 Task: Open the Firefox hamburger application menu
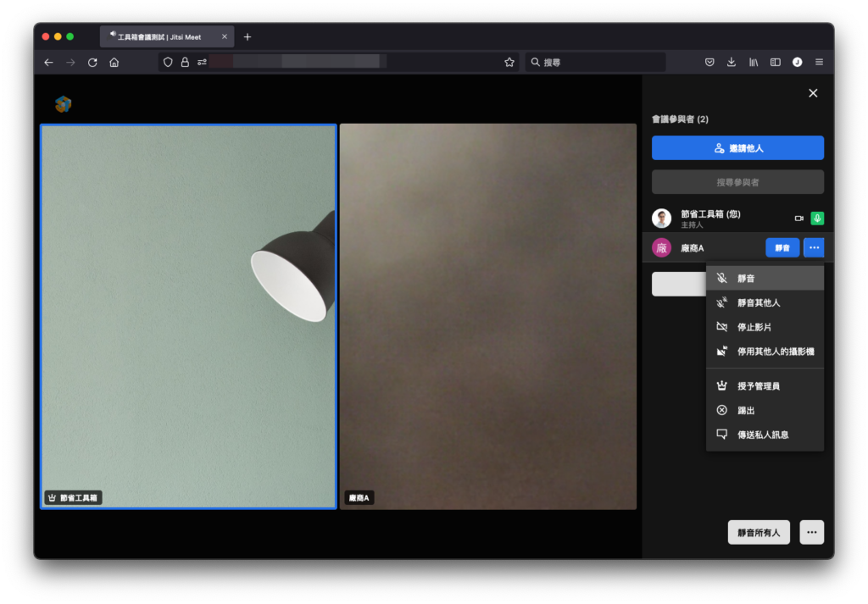pos(819,63)
